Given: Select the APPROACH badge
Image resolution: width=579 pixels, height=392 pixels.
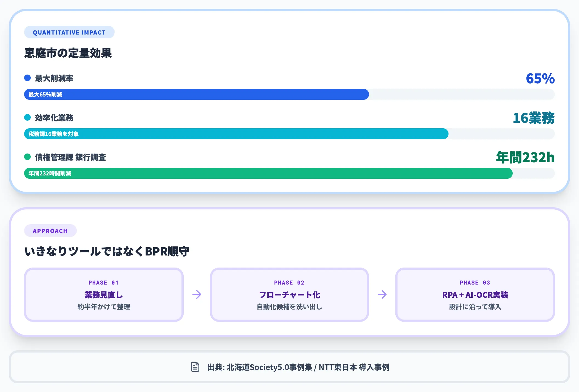Looking at the screenshot, I should 50,231.
